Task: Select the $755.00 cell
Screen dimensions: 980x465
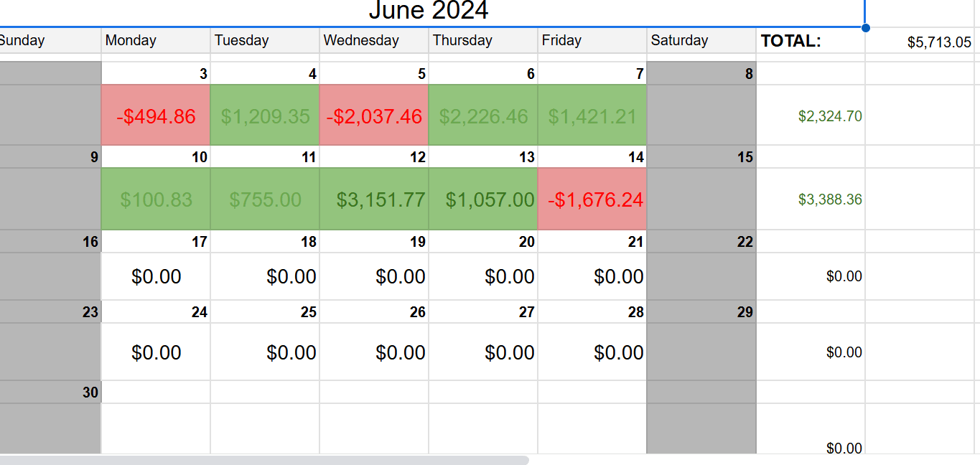Action: point(265,199)
